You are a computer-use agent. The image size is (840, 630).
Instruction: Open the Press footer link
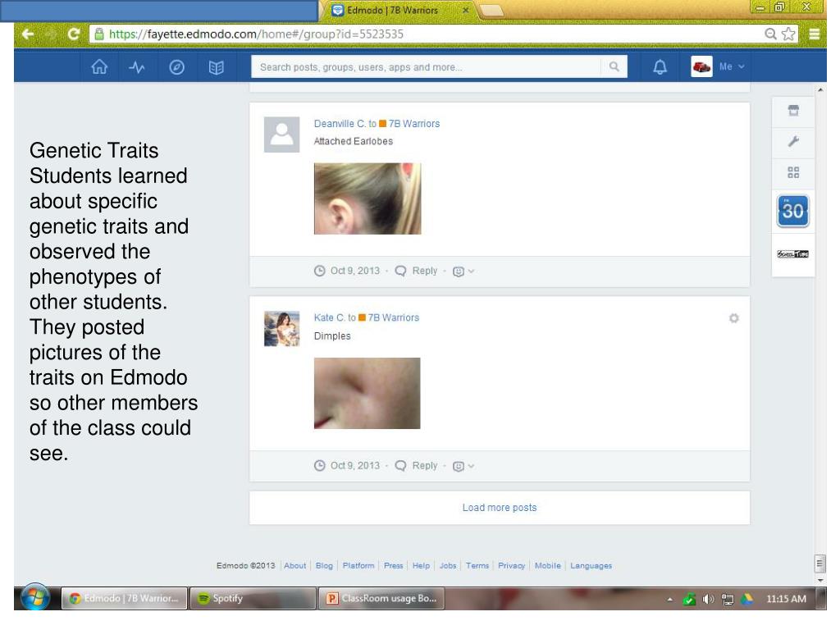[393, 566]
